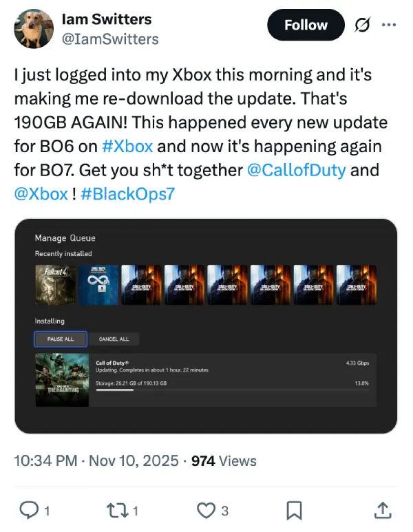Click the Grok slashed-circle icon
The width and height of the screenshot is (413, 532).
point(360,25)
